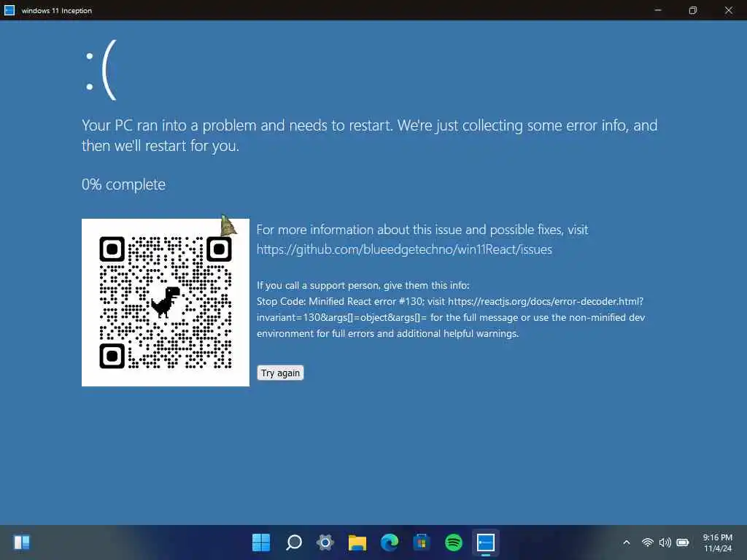Open File Explorer folder icon
Image resolution: width=747 pixels, height=560 pixels.
357,542
